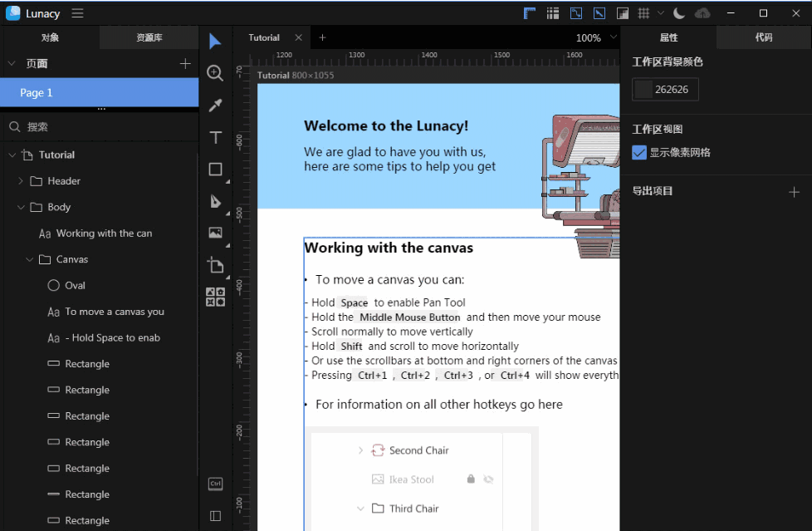Select the Artboard tool
The width and height of the screenshot is (812, 531).
(215, 265)
